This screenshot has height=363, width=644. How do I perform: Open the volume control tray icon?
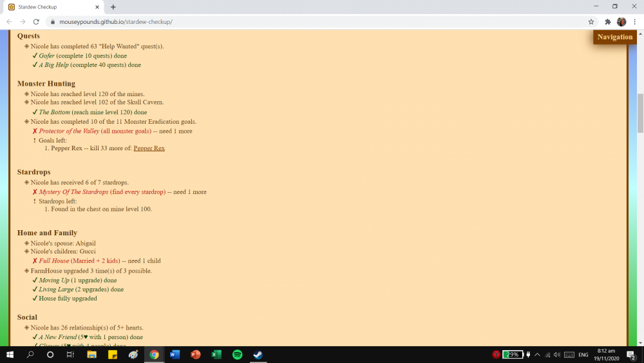click(x=557, y=355)
